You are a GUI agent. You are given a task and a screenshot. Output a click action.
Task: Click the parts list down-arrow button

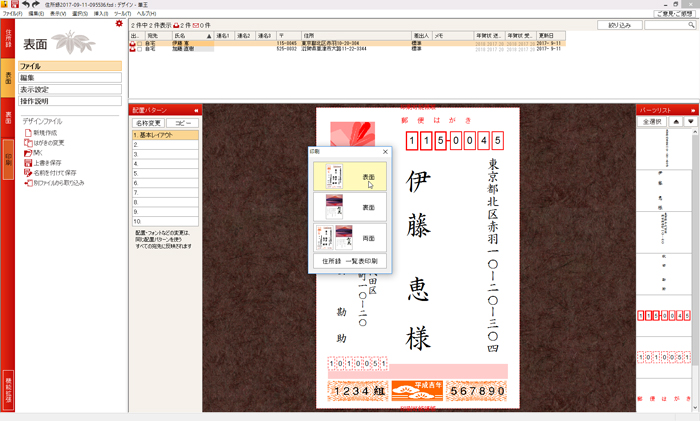689,121
